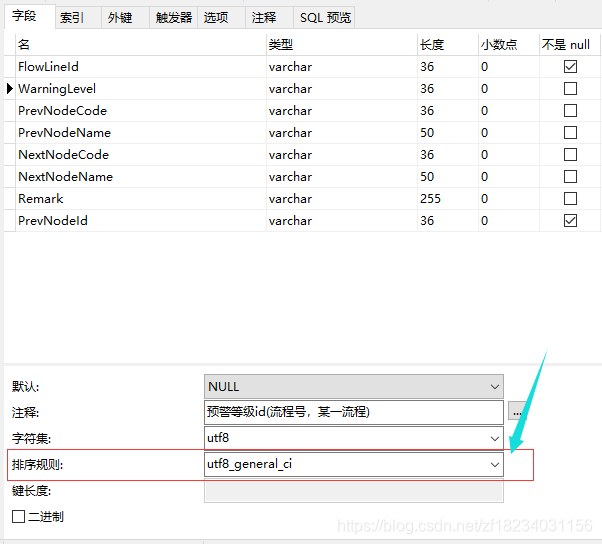Switch to the 字段 tab
This screenshot has height=544, width=602.
point(30,17)
